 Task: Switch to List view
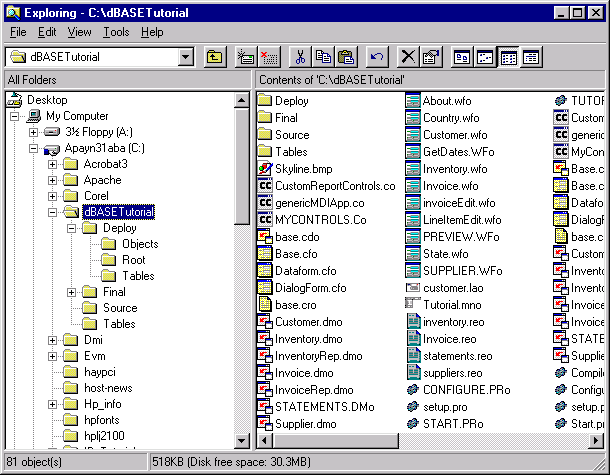point(508,57)
